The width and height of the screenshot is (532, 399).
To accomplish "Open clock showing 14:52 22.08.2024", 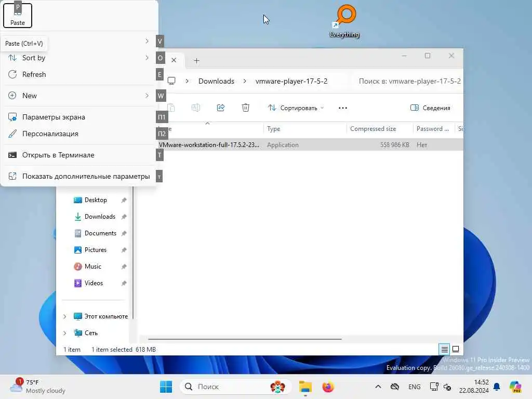I will point(474,387).
